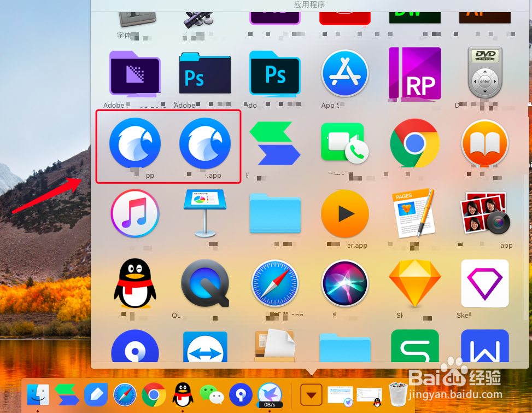
Task: Launch Safari from the Dock
Action: [125, 394]
